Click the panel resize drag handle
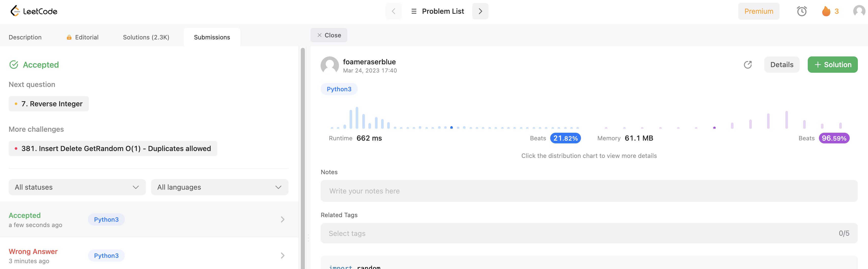The height and width of the screenshot is (269, 868). tap(308, 238)
